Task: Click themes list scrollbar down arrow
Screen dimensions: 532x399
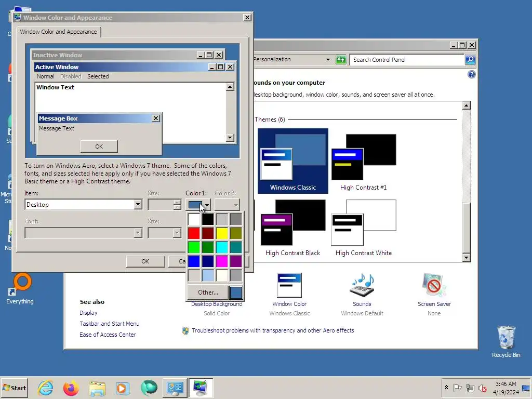Action: 466,258
